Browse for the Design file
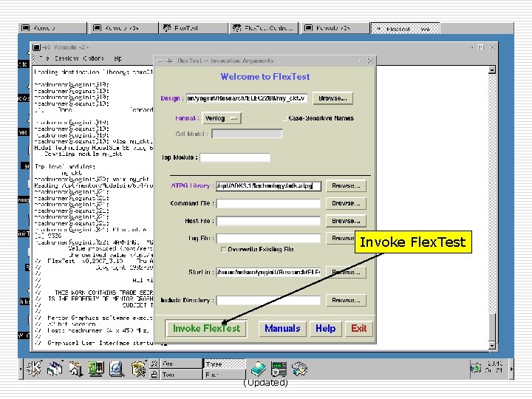The image size is (532, 399). coord(332,98)
